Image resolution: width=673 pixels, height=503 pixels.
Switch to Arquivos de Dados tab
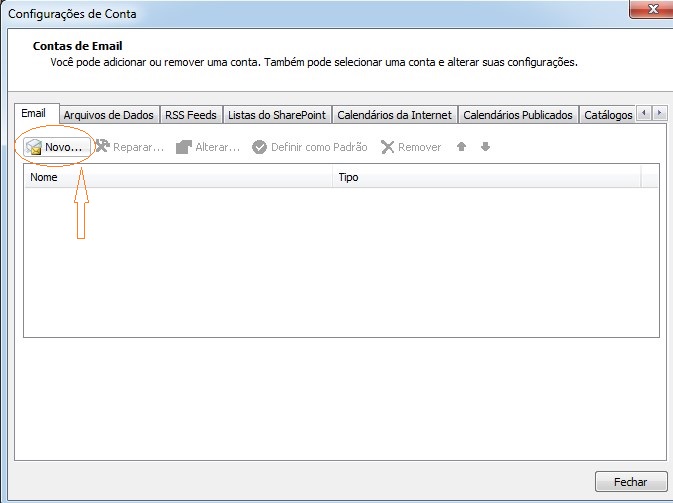(109, 115)
